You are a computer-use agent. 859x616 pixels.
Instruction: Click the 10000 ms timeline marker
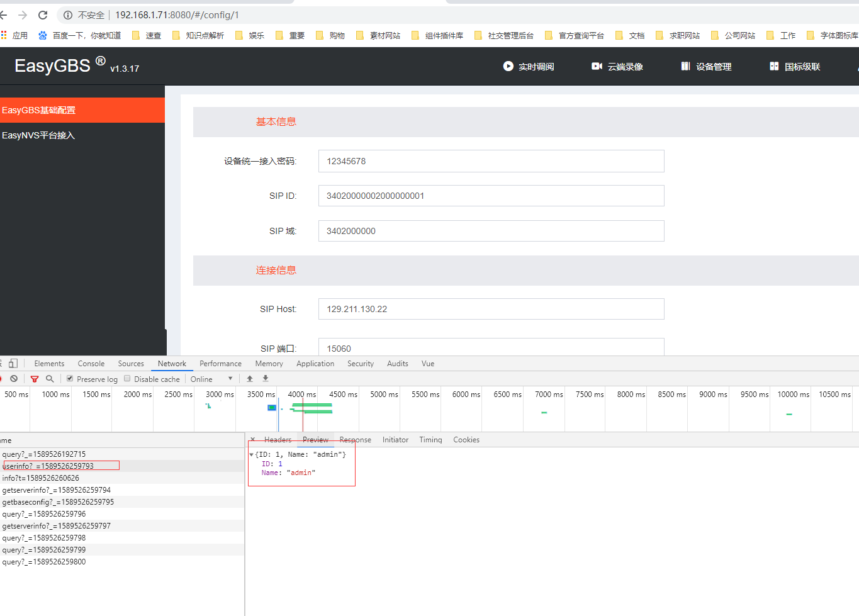click(x=794, y=395)
